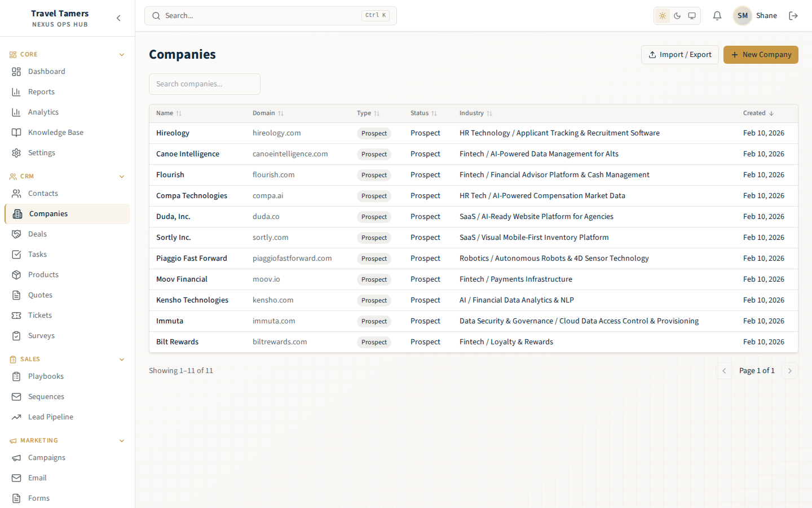This screenshot has height=508, width=812.
Task: Enable dark mode via moon icon
Action: pos(677,16)
